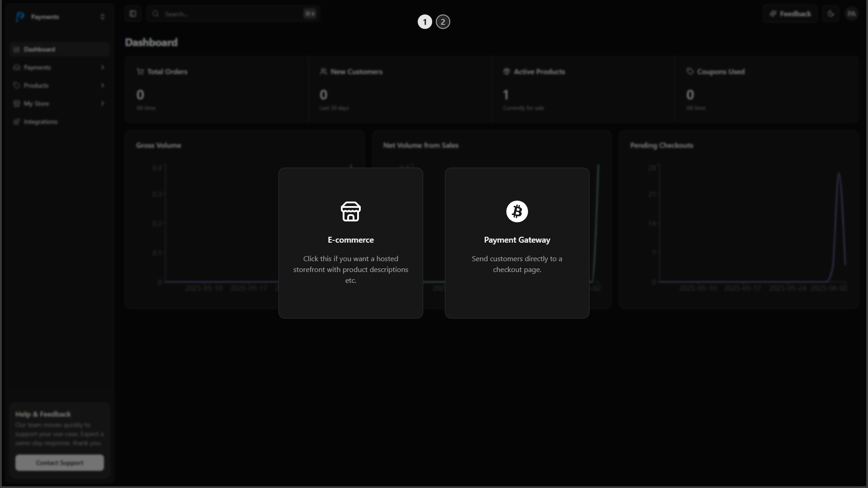Open the Feedback button
This screenshot has height=488, width=868.
[790, 14]
